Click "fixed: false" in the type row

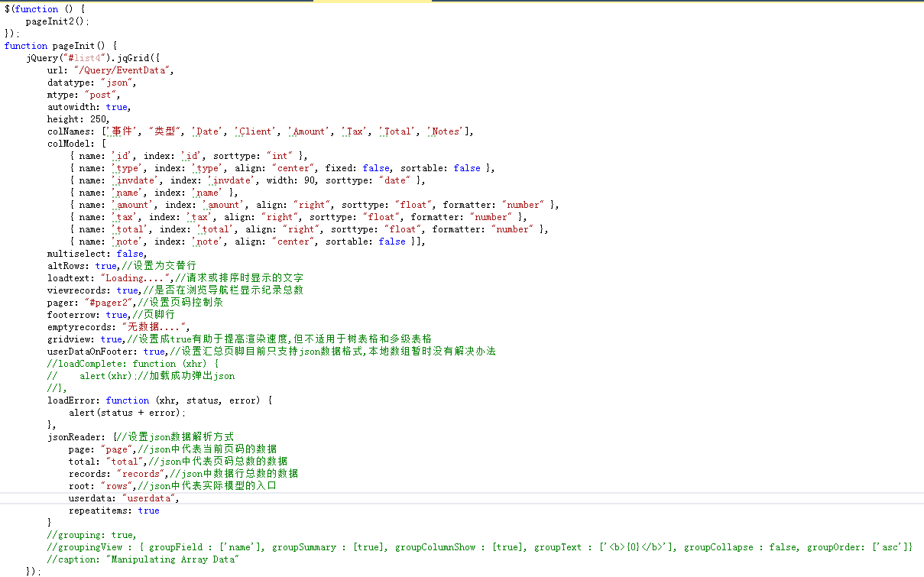pyautogui.click(x=358, y=168)
